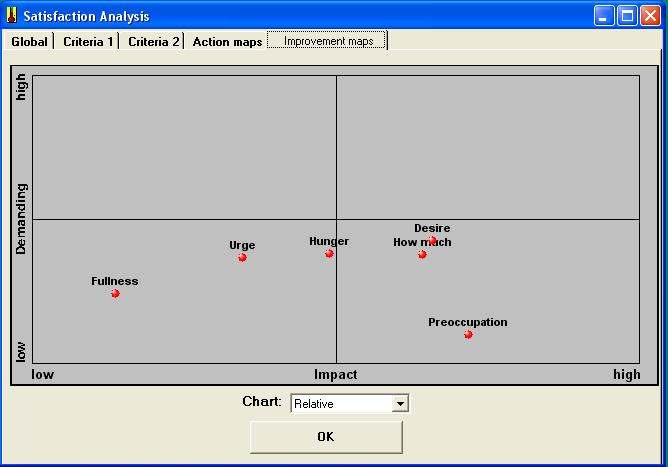Click the Impact axis title
668x467 pixels.
point(336,375)
